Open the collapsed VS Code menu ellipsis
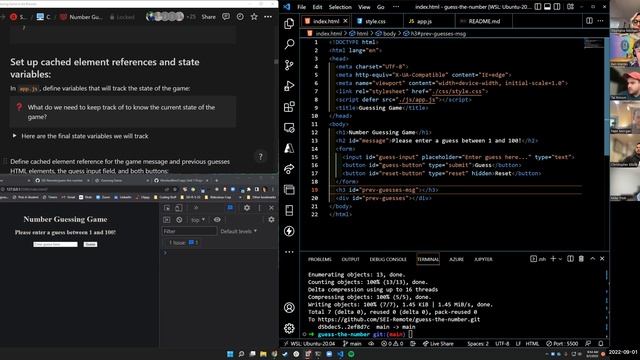 (396, 7)
